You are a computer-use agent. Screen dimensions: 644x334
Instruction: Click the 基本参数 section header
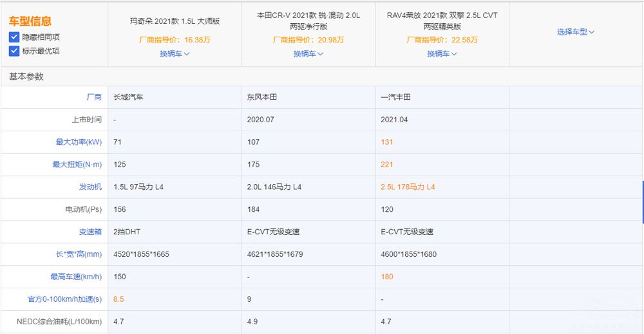pyautogui.click(x=26, y=77)
